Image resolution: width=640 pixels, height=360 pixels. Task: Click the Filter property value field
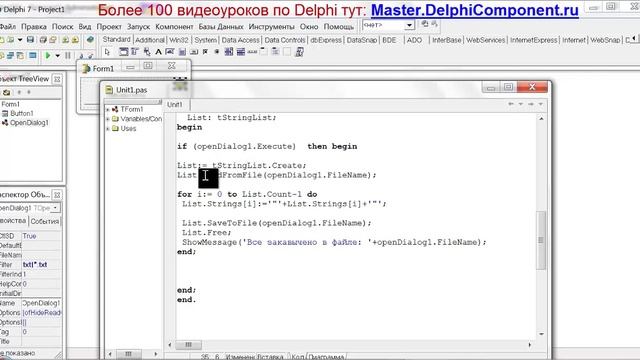click(41, 264)
